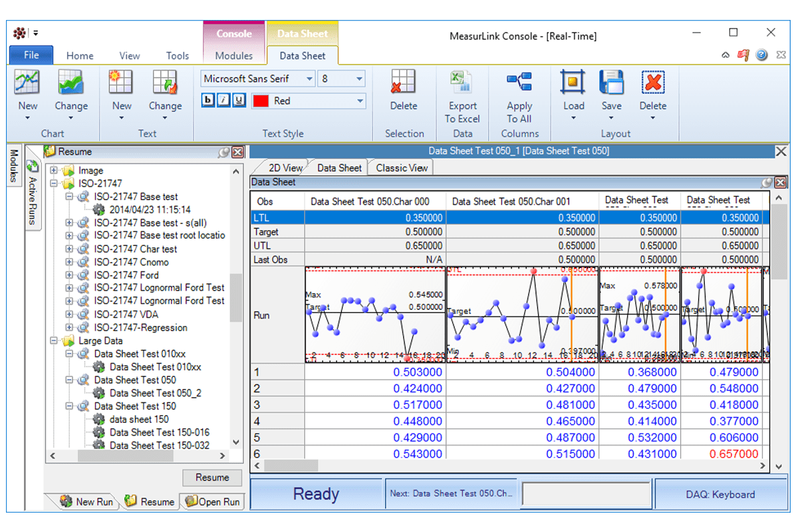Click the Delete Selection icon
Image resolution: width=798 pixels, height=532 pixels.
pos(403,82)
